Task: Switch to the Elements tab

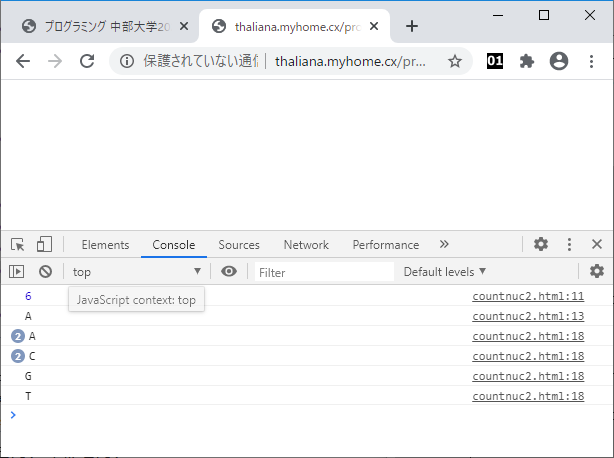Action: (105, 245)
